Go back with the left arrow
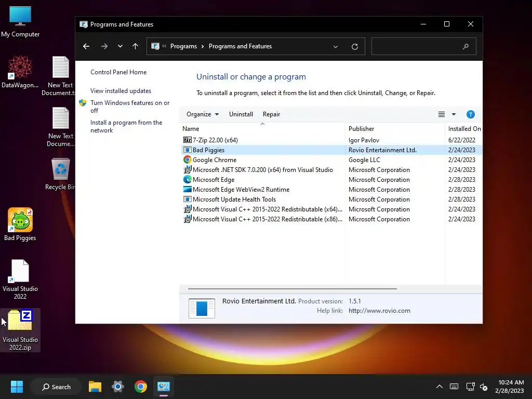This screenshot has height=399, width=532. pyautogui.click(x=86, y=46)
